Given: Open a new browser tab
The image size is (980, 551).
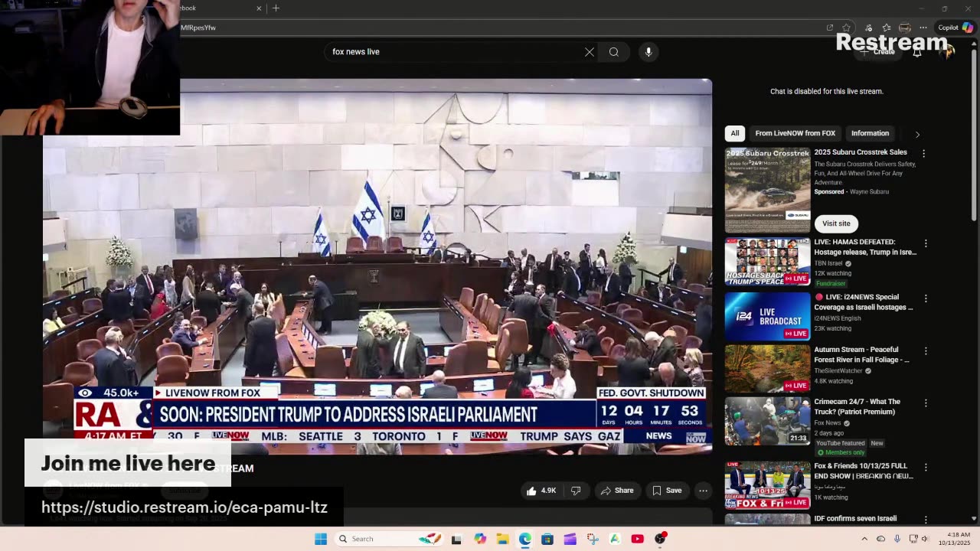Looking at the screenshot, I should pyautogui.click(x=276, y=8).
